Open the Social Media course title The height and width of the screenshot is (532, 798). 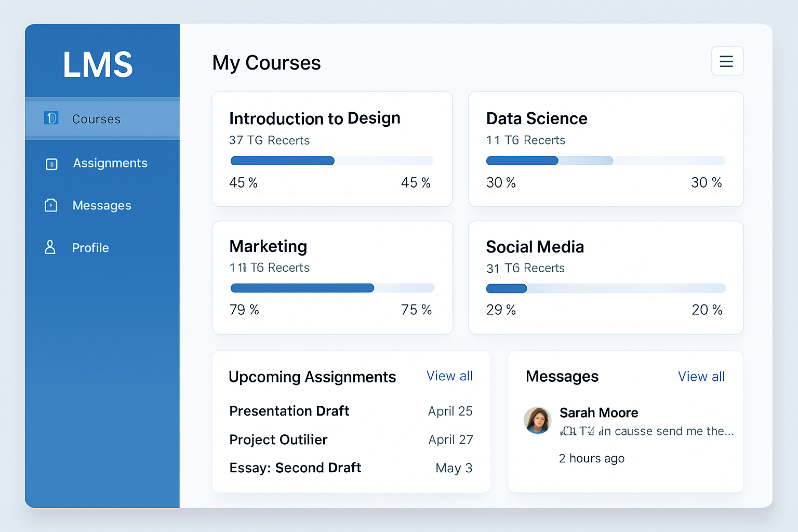[535, 247]
